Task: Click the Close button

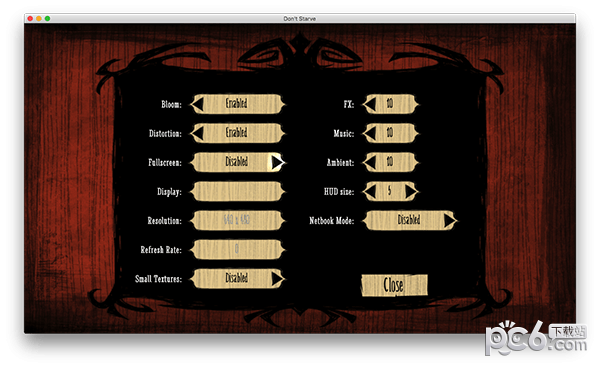Action: click(x=395, y=285)
